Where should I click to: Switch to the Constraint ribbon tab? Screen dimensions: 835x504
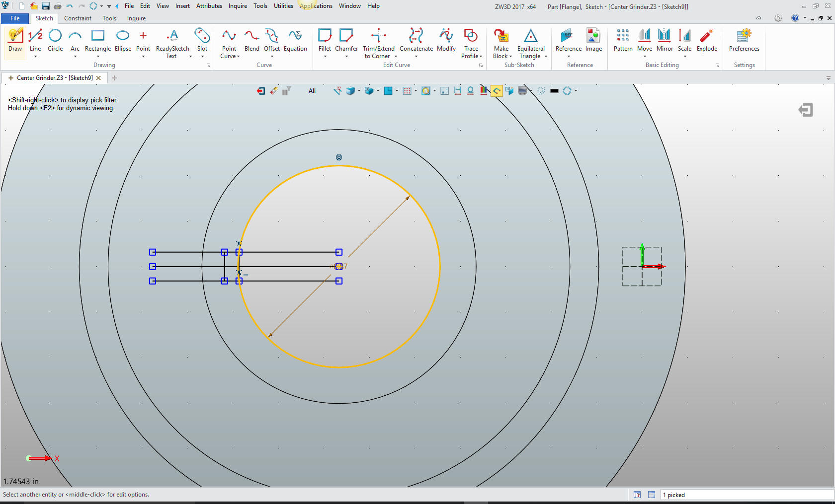tap(78, 18)
